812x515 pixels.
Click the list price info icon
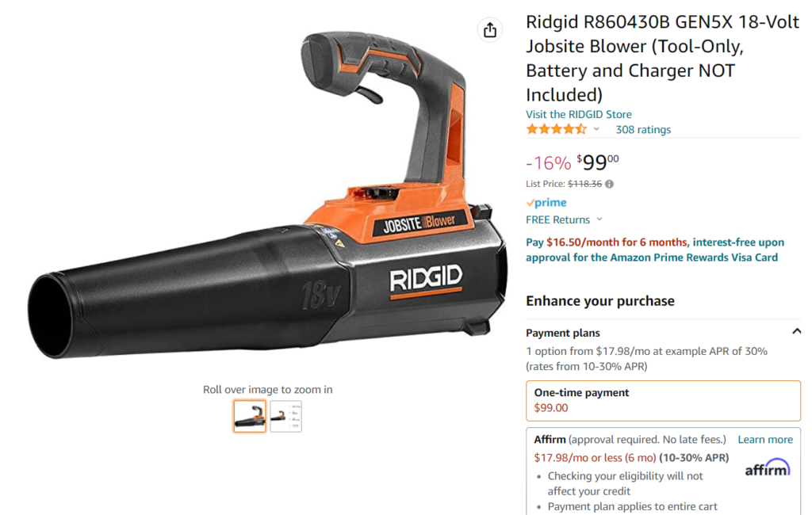(x=610, y=184)
